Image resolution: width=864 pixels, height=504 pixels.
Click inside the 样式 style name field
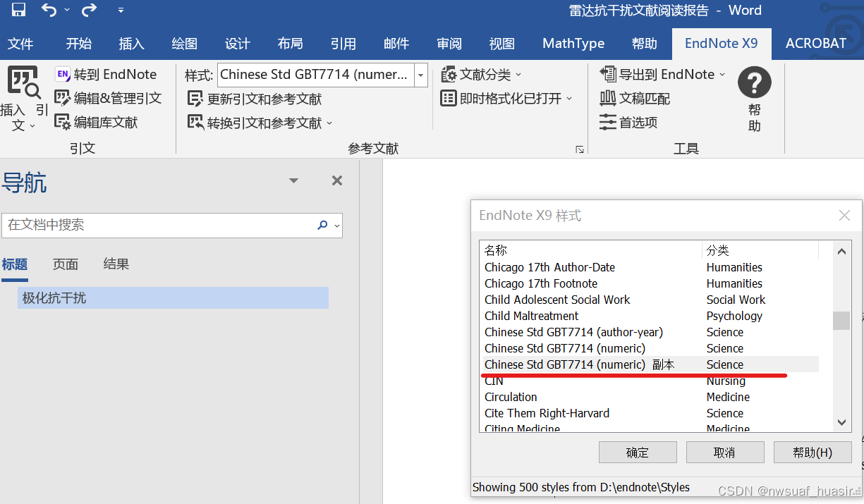point(315,75)
